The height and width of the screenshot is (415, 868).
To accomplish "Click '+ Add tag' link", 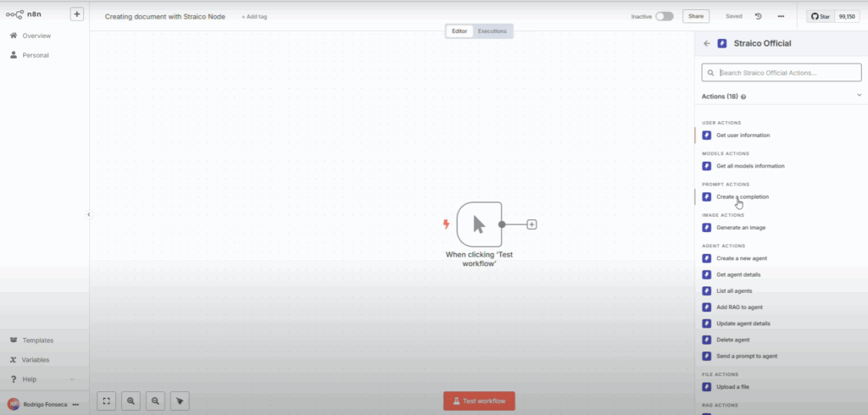I will [x=254, y=17].
